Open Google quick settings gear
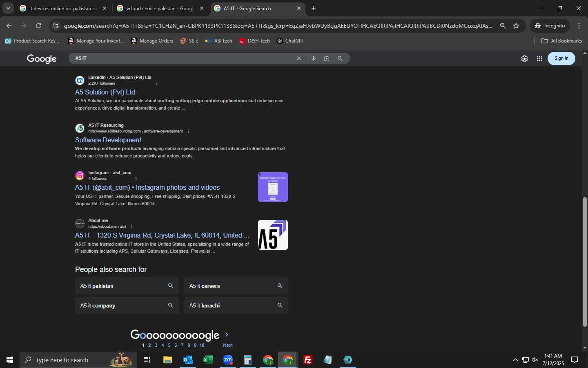Screen dimensions: 588x368 [525, 58]
